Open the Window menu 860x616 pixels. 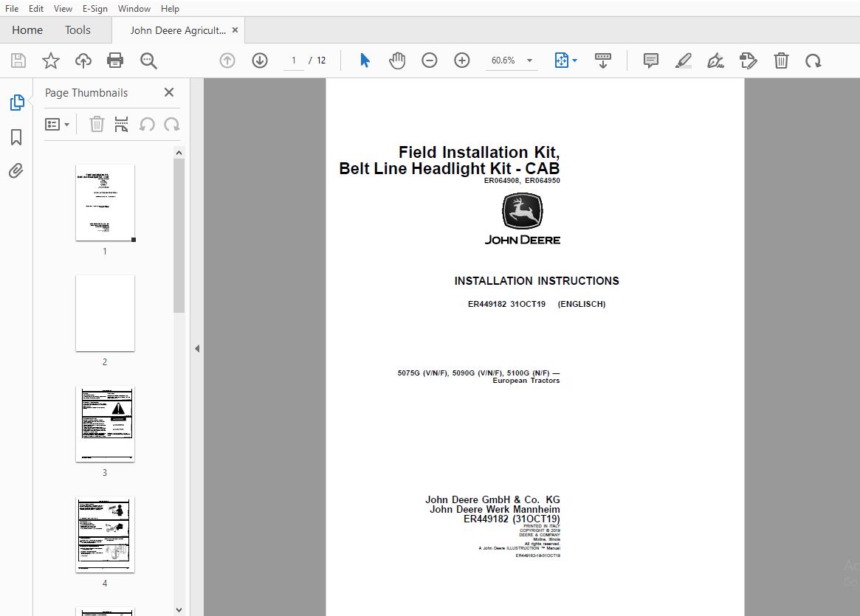click(134, 8)
